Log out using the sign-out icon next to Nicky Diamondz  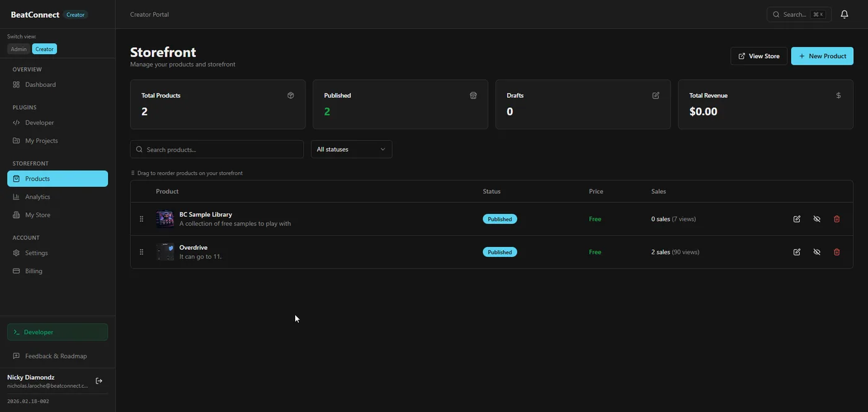point(98,380)
